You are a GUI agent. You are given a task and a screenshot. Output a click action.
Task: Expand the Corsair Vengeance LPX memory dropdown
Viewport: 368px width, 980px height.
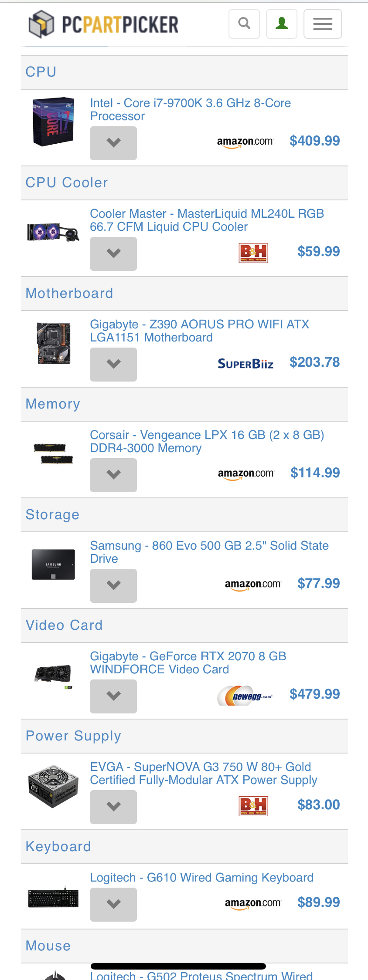click(113, 475)
